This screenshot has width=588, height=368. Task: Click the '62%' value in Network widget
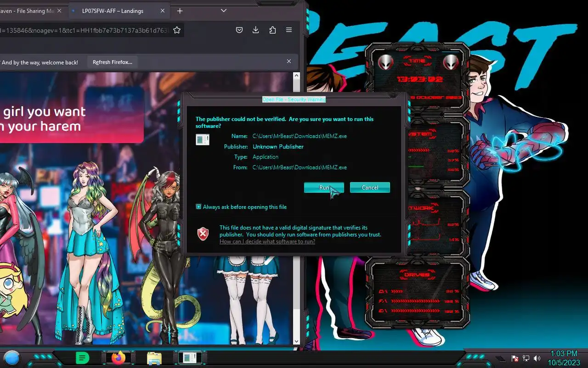[453, 224]
